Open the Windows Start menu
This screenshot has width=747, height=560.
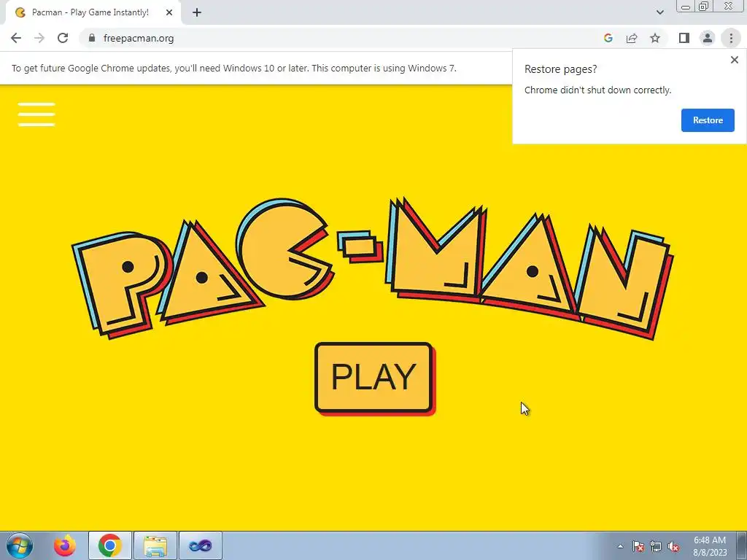(20, 545)
